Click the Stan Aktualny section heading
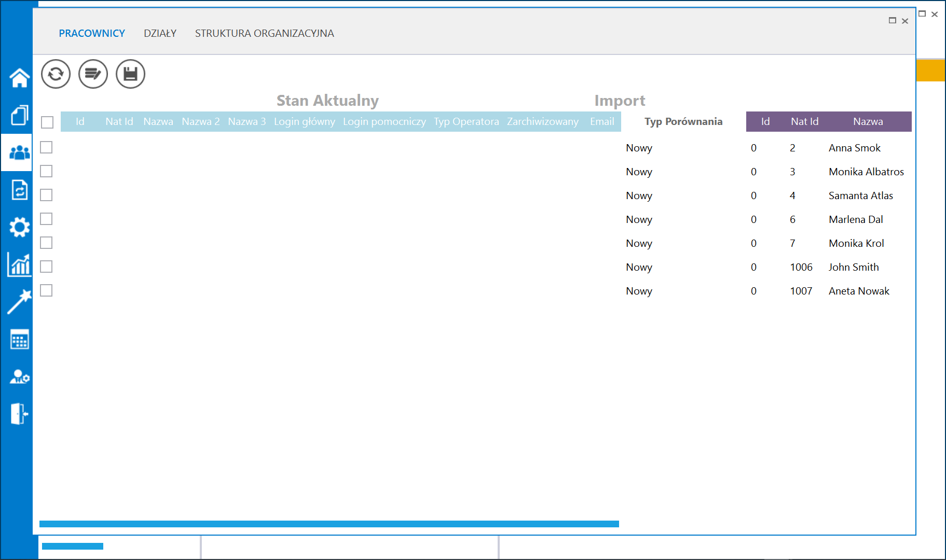Viewport: 946px width, 560px height. [327, 100]
